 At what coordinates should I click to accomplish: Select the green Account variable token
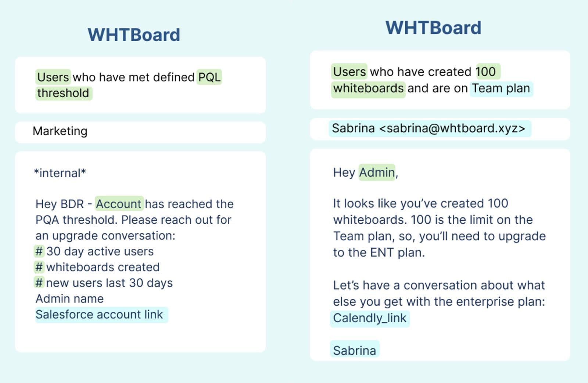[119, 204]
